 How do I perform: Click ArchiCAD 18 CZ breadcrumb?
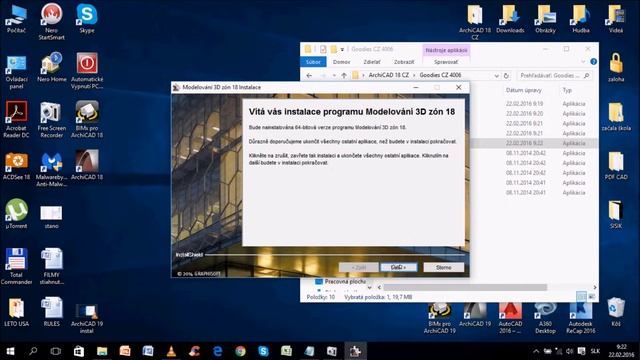click(389, 75)
